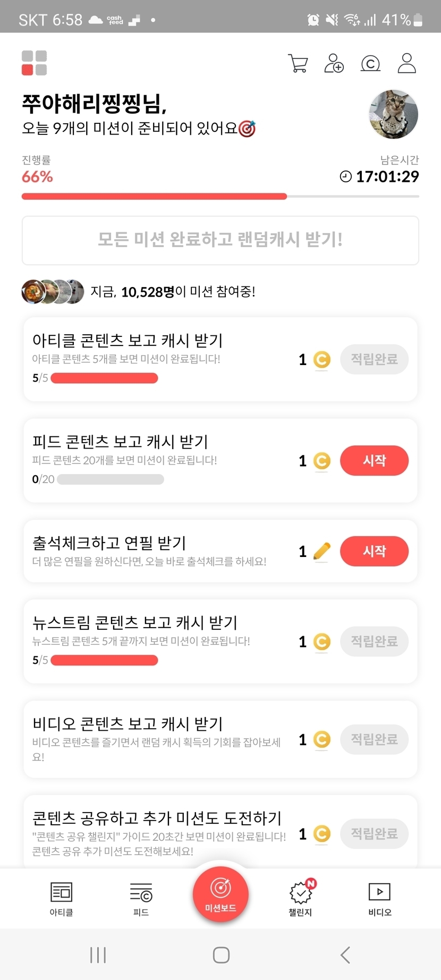441x980 pixels.
Task: Tap the invite friend icon
Action: [334, 63]
